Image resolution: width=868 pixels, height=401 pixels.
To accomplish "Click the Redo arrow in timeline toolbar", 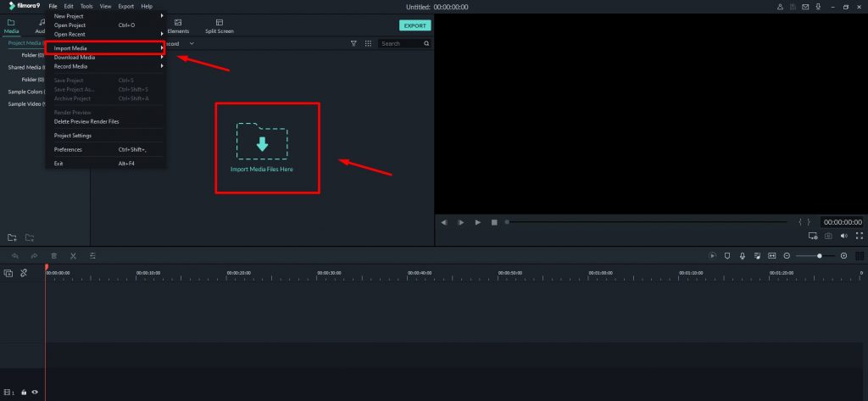I will 34,256.
